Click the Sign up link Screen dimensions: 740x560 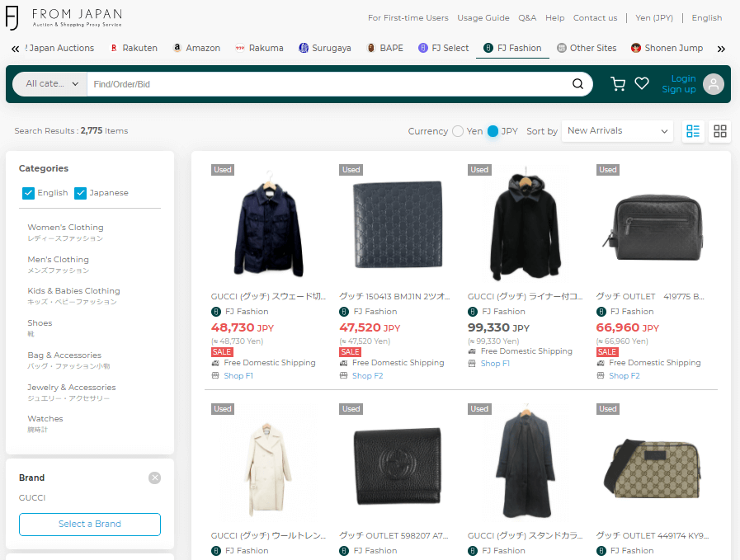pyautogui.click(x=679, y=89)
